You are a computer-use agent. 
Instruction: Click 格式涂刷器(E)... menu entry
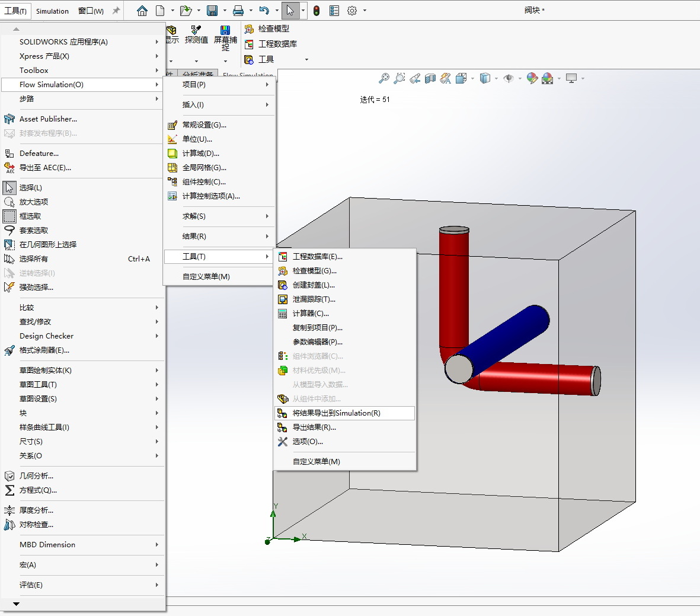point(82,350)
